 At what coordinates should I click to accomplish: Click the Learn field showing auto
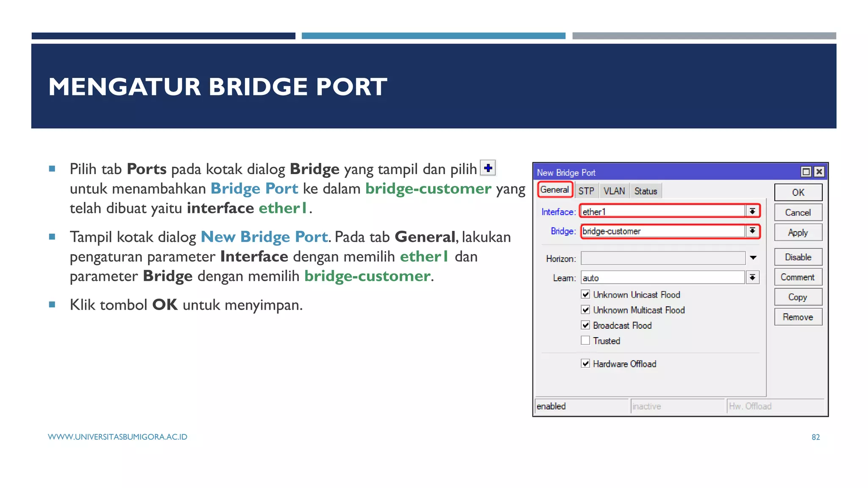pyautogui.click(x=663, y=277)
